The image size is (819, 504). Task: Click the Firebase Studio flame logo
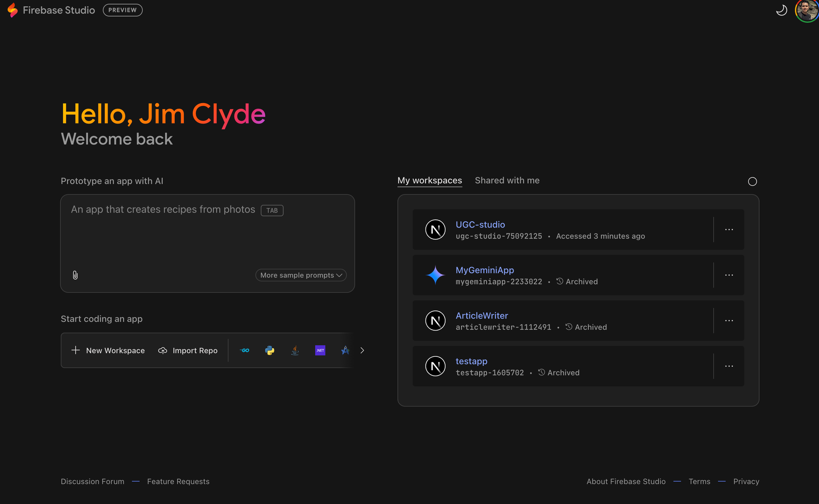click(x=12, y=10)
